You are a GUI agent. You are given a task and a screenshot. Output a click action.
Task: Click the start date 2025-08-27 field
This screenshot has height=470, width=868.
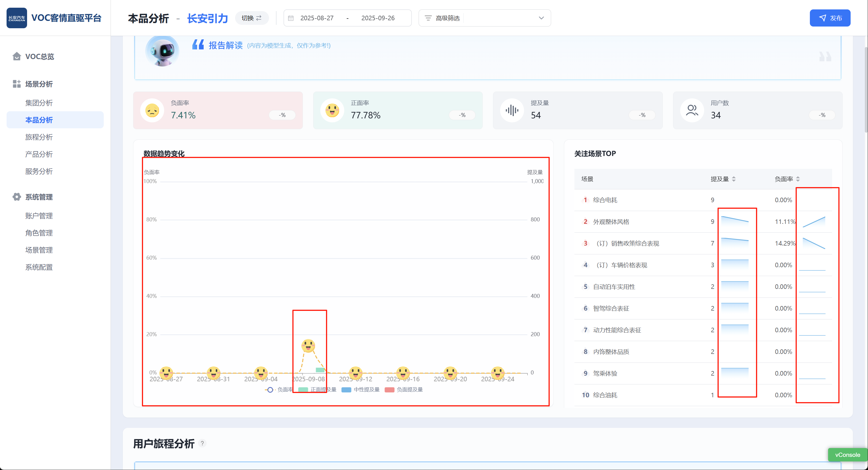pyautogui.click(x=317, y=18)
